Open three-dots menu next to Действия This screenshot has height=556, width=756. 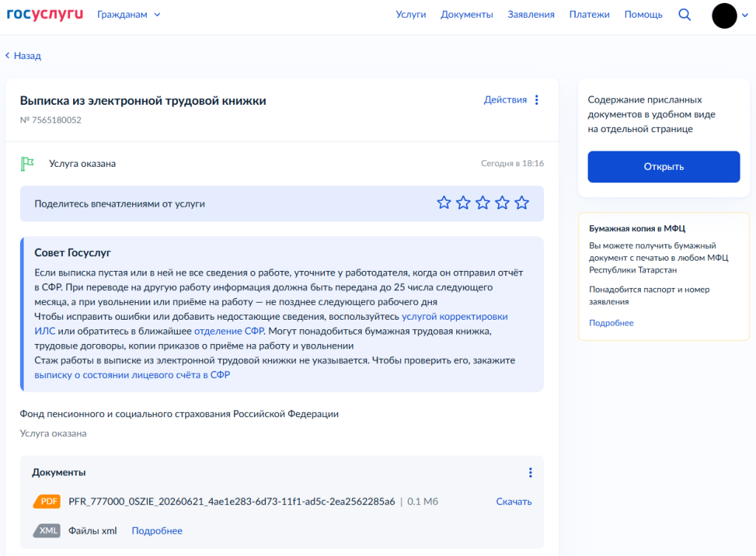tap(537, 100)
